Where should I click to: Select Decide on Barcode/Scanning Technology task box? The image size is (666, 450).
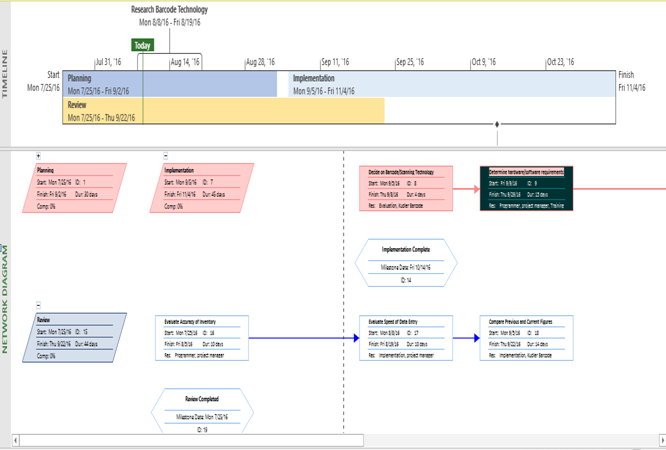click(x=405, y=188)
